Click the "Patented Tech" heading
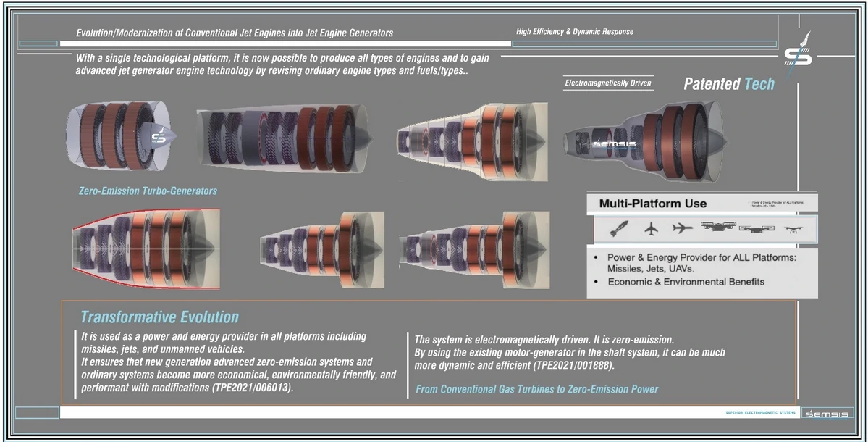Image resolution: width=868 pixels, height=442 pixels. coord(728,84)
